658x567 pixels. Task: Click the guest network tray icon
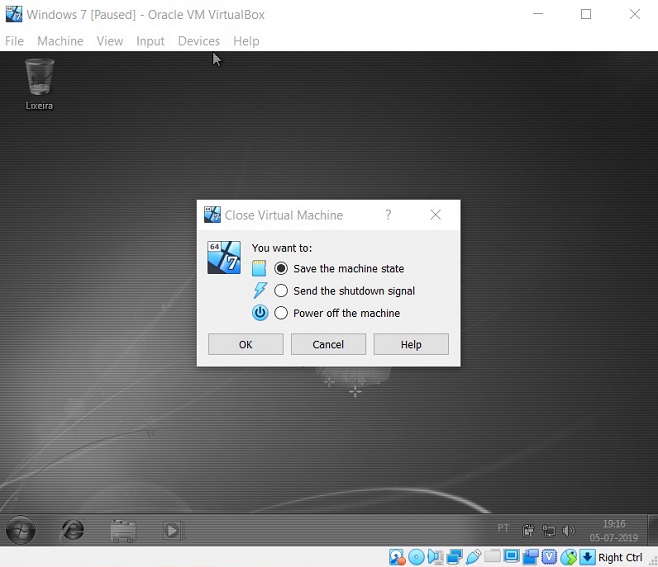[548, 531]
